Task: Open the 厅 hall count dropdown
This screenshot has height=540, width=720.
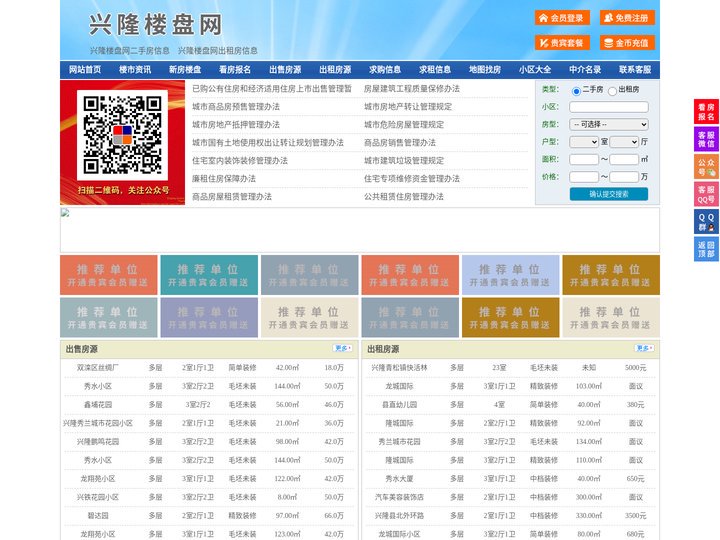Action: tap(624, 142)
